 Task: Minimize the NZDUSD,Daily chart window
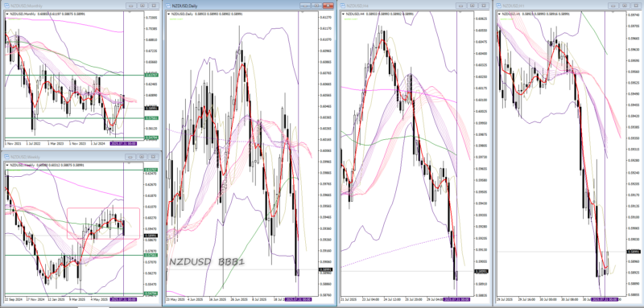tap(305, 6)
